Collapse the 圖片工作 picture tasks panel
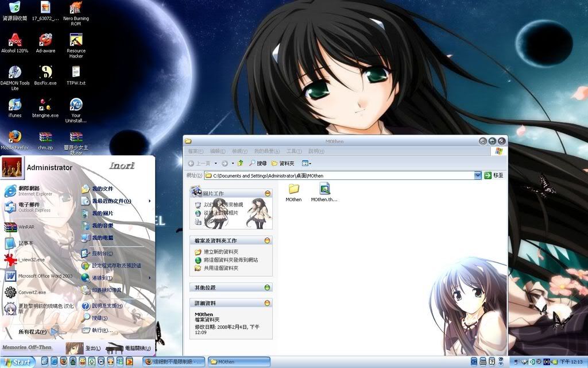This screenshot has width=588, height=368. pos(268,193)
